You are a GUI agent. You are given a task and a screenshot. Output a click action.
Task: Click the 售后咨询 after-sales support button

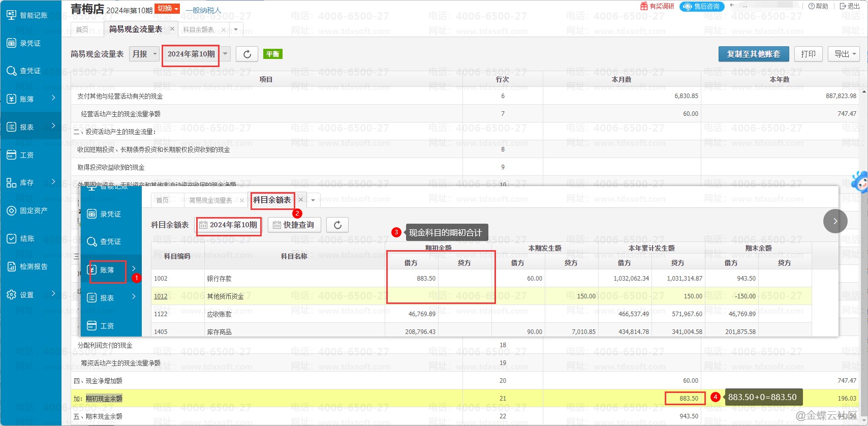(x=702, y=7)
